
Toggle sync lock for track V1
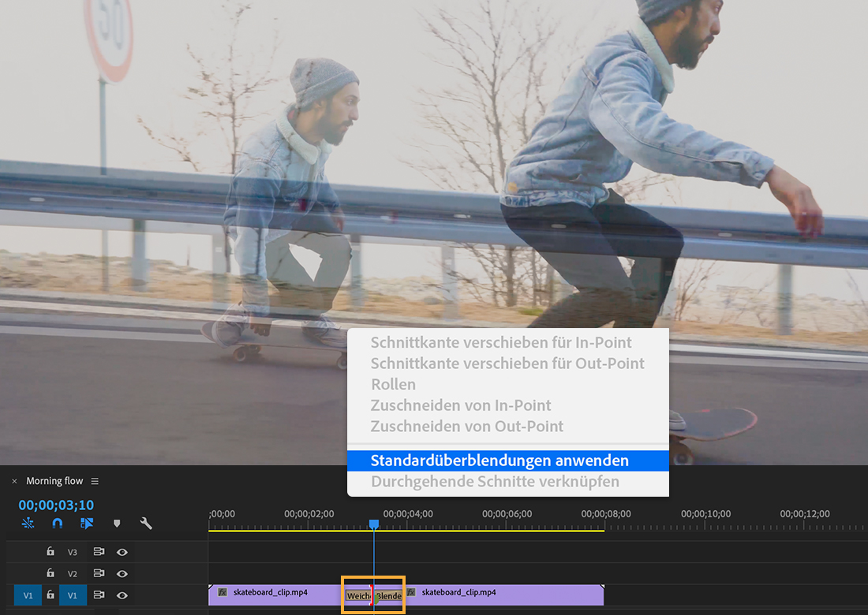click(99, 595)
